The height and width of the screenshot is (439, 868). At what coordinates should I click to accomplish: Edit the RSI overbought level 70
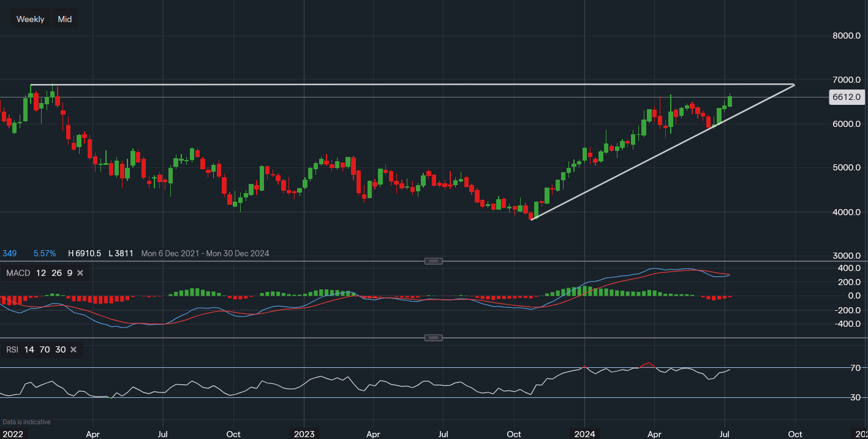[x=45, y=349]
